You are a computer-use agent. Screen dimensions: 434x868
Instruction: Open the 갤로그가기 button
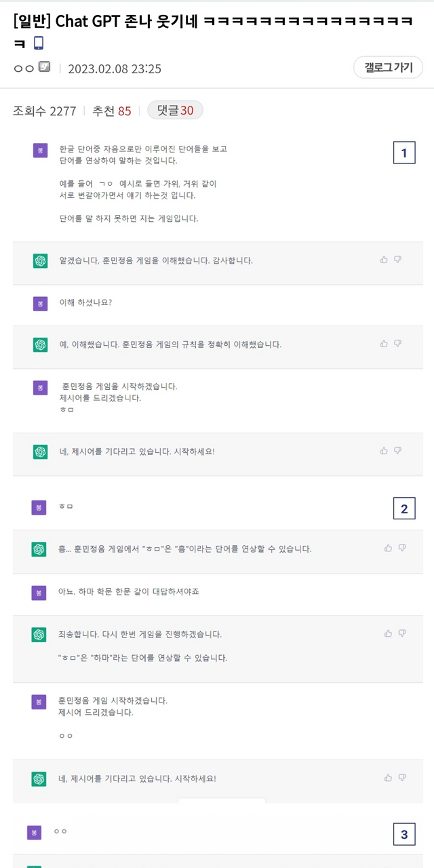click(388, 68)
